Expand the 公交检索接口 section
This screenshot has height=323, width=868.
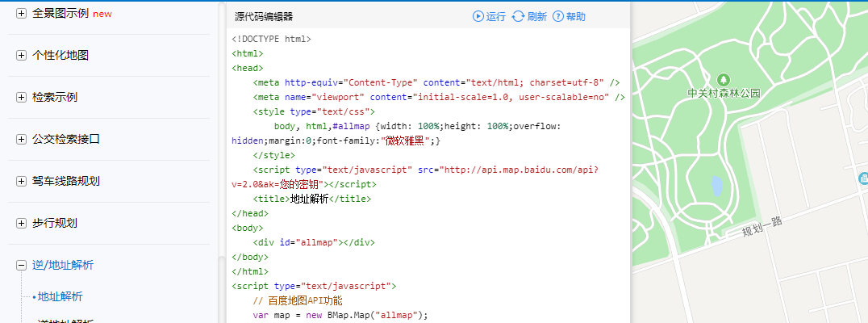tap(22, 139)
